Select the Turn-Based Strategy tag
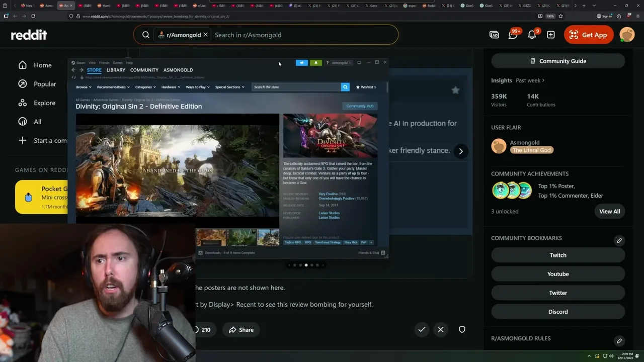Screen dimensions: 644x362 328,242
